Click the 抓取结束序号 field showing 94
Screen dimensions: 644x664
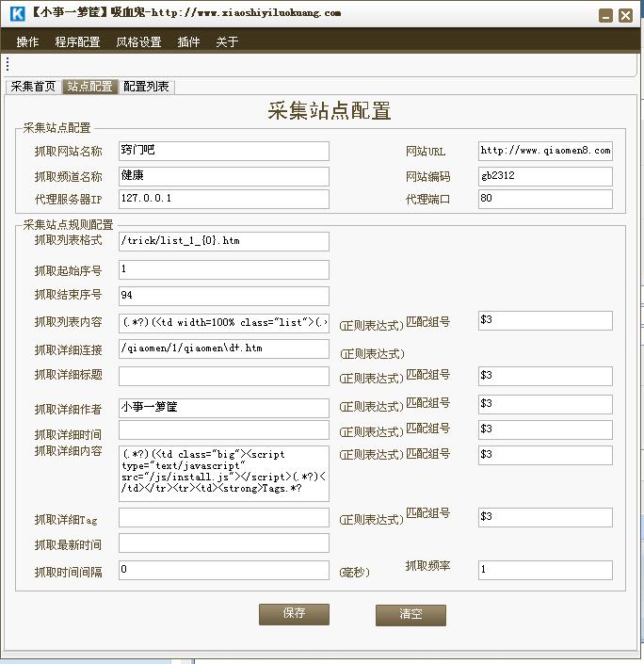click(x=223, y=296)
